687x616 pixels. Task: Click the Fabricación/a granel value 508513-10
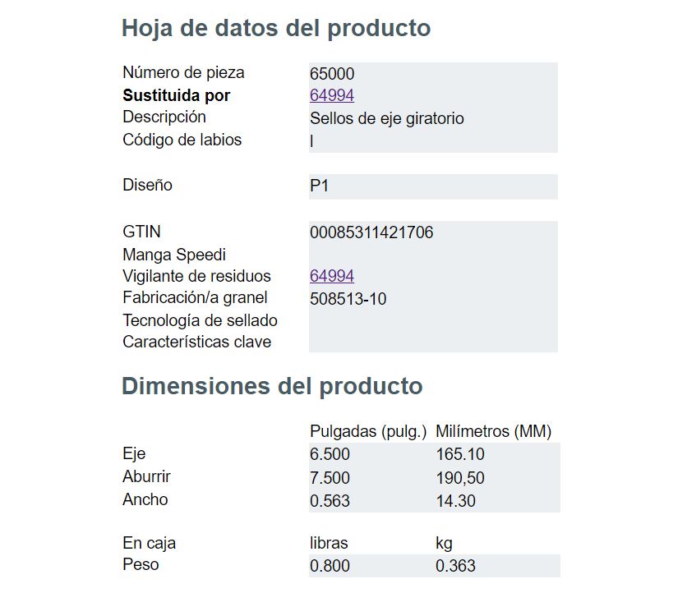[x=348, y=299]
